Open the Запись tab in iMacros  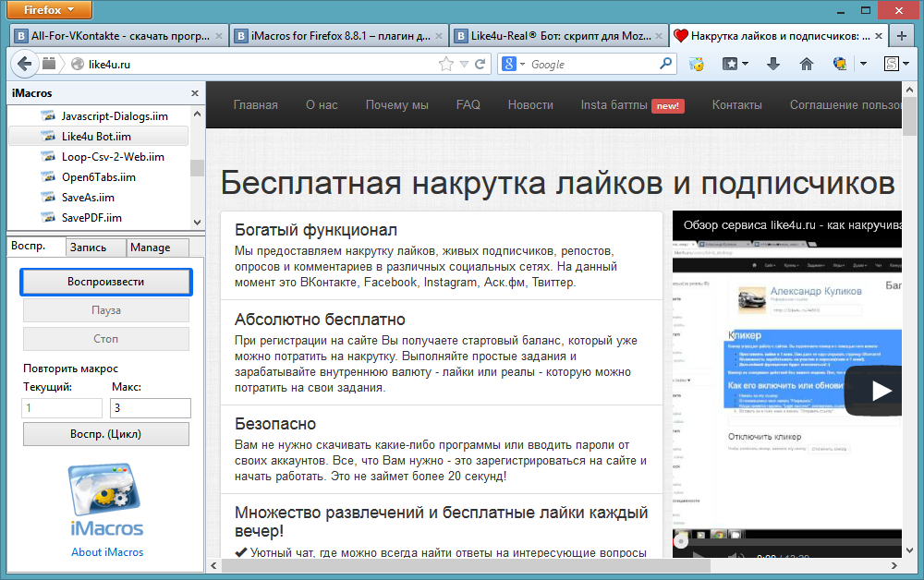click(95, 248)
